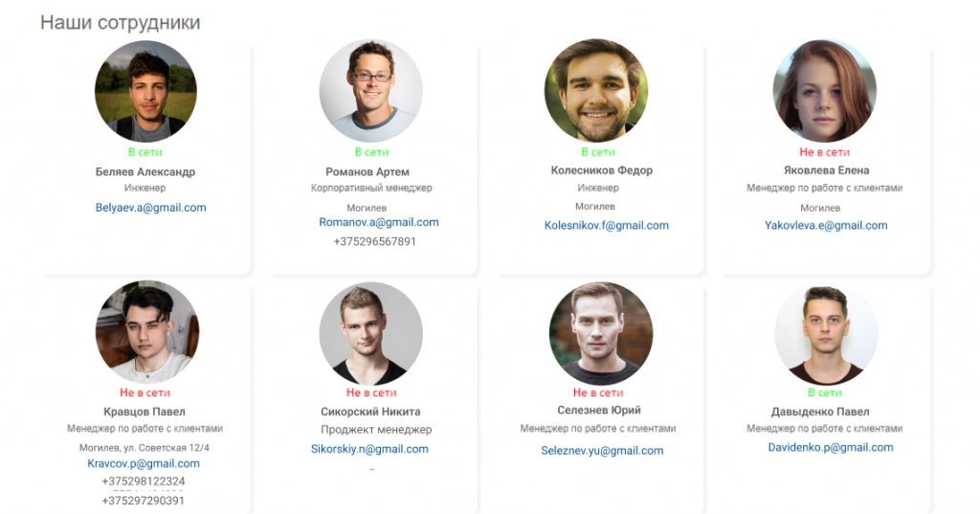Open Kolesnikov.f@gmail.com email link
The height and width of the screenshot is (514, 980).
(606, 225)
